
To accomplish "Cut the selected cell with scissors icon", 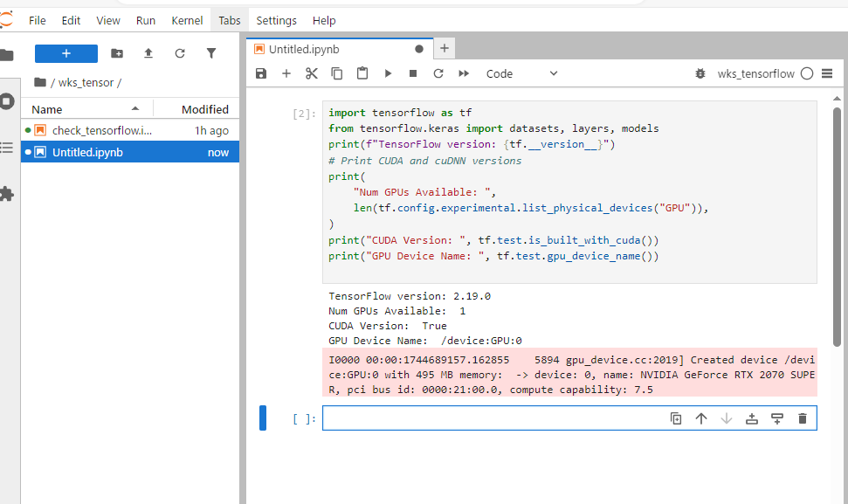I will click(x=312, y=73).
